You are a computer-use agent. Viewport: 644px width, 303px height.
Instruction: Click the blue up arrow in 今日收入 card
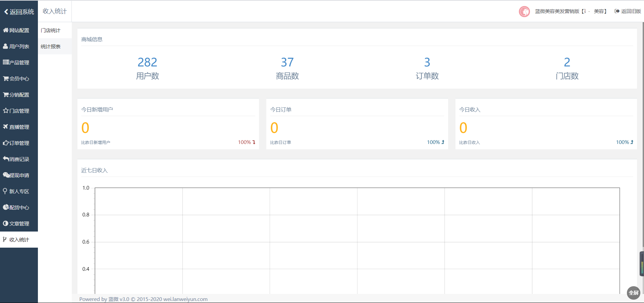point(632,142)
